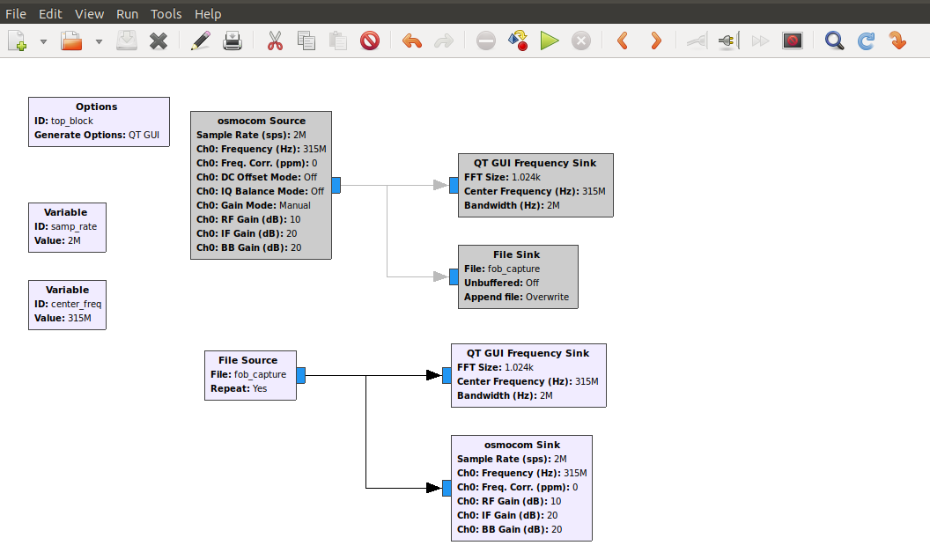The width and height of the screenshot is (930, 560).
Task: Click the File Sink input port
Action: click(454, 277)
